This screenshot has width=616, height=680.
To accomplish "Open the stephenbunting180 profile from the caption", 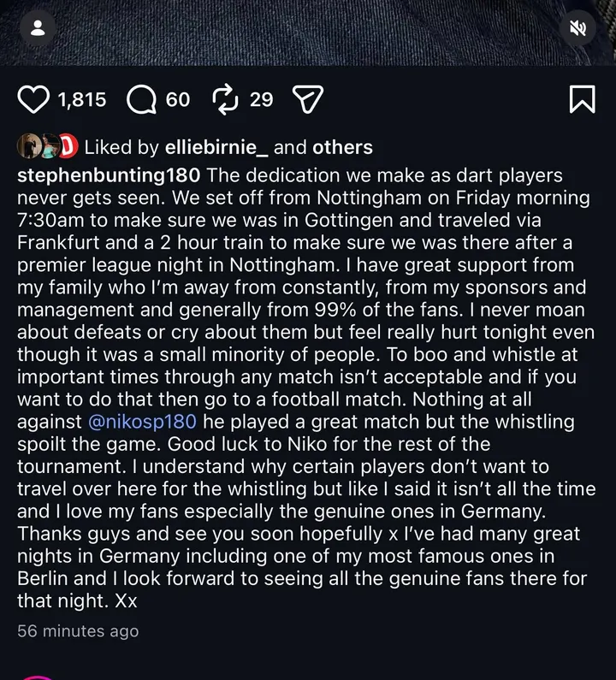I will (109, 175).
